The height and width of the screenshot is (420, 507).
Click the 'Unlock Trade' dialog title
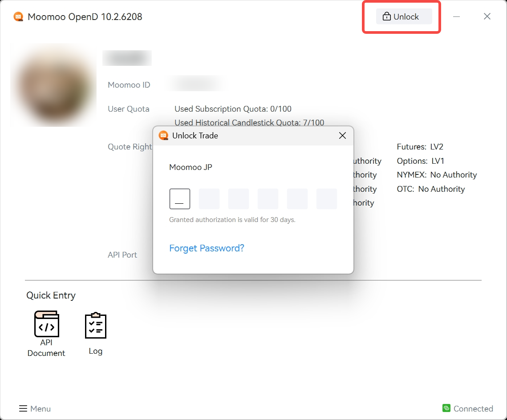pyautogui.click(x=195, y=136)
